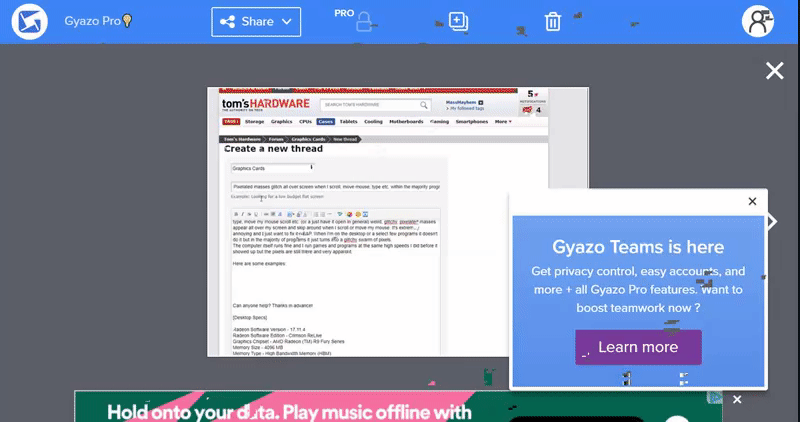Delete the image with trash icon
Viewport: 800px width, 422px height.
553,22
